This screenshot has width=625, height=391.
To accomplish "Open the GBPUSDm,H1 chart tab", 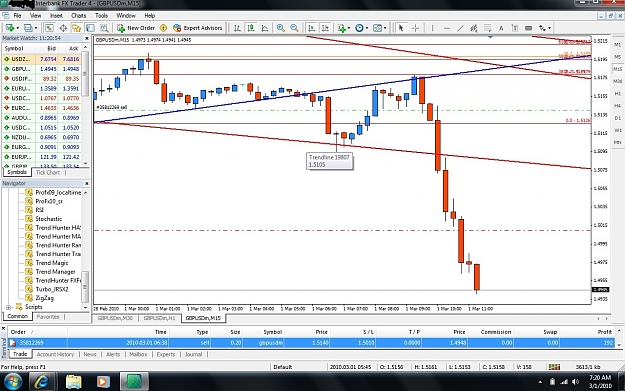I will (x=159, y=318).
